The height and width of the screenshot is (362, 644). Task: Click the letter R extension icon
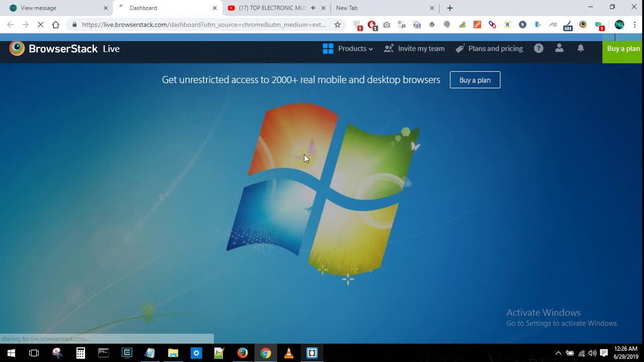coord(507,25)
